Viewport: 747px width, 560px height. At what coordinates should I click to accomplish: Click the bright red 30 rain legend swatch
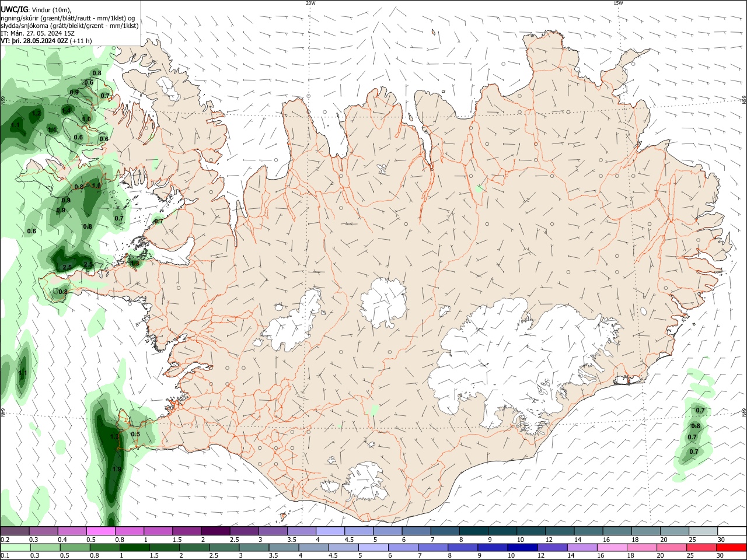[731, 547]
